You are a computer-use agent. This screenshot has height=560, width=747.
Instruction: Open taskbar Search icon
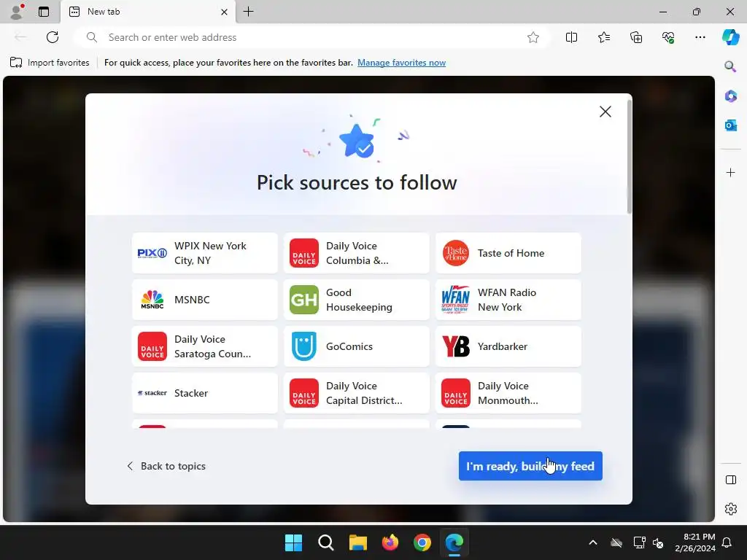[x=326, y=542]
